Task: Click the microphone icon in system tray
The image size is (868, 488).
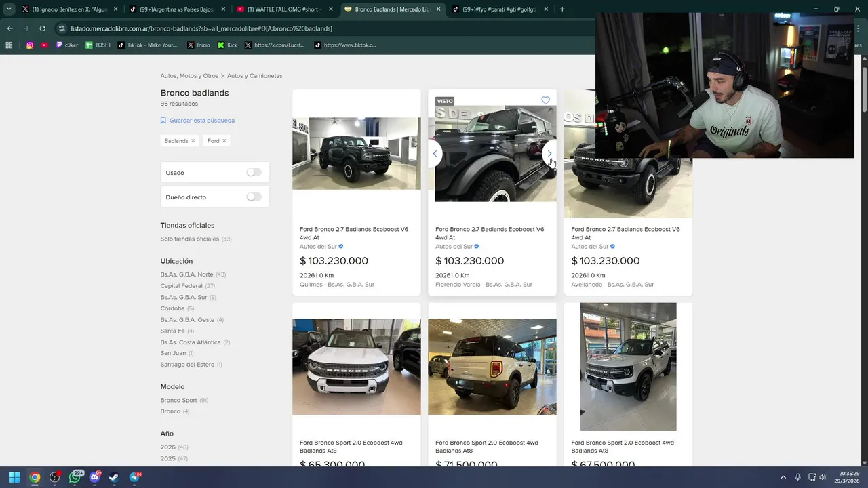Action: coord(797,477)
